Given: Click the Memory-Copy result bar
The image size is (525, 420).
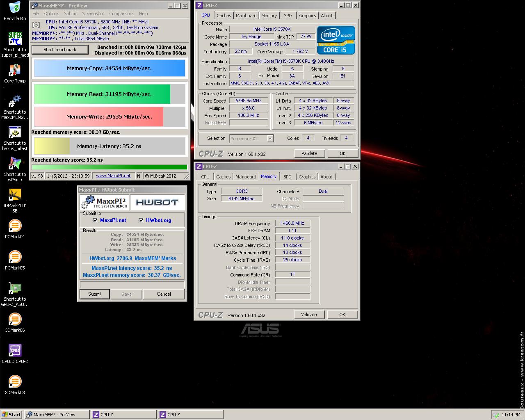Looking at the screenshot, I should (x=110, y=68).
